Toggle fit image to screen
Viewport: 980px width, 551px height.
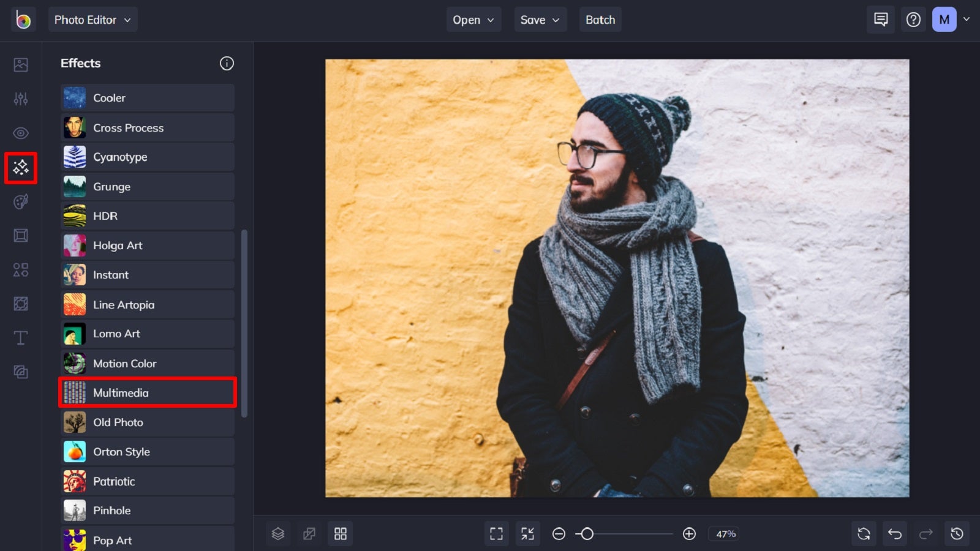click(x=527, y=533)
